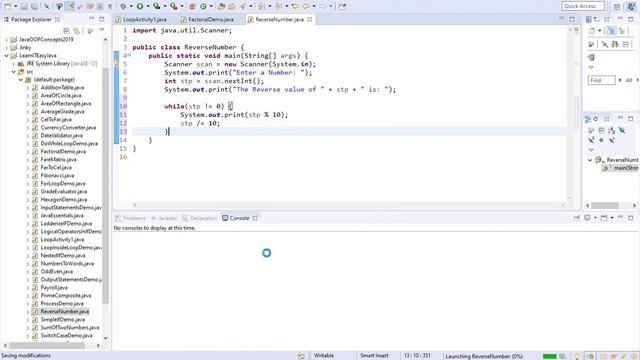Click the Outline sort icon
Viewport: 640px width, 360px height.
click(611, 131)
